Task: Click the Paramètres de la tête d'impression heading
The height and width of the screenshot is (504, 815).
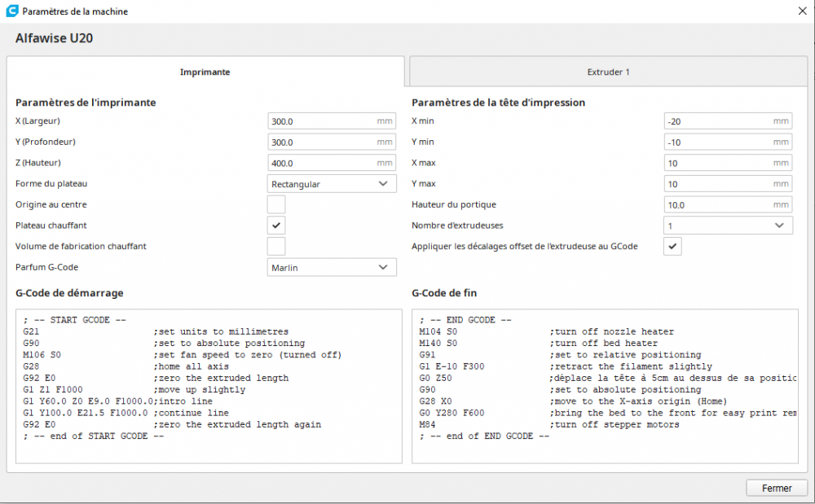Action: pyautogui.click(x=499, y=103)
